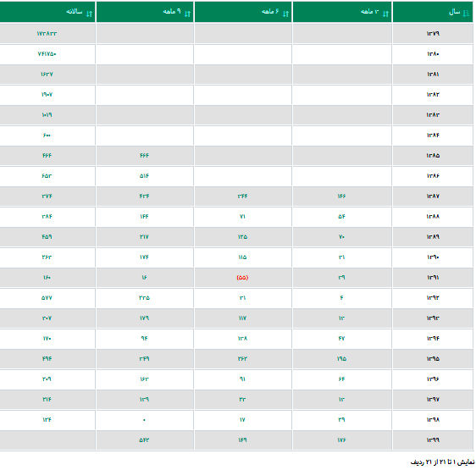Select the ۶ ماهه header label

coord(270,12)
